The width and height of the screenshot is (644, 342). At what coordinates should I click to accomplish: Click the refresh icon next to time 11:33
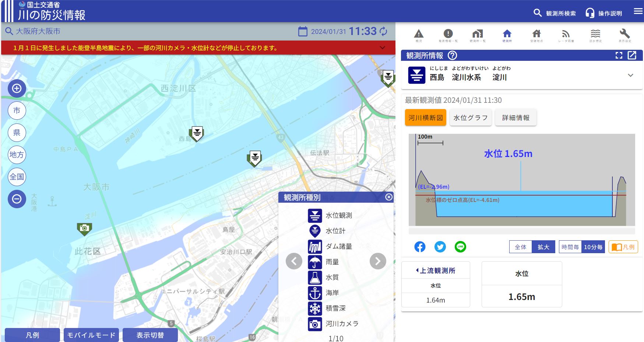[x=384, y=31]
